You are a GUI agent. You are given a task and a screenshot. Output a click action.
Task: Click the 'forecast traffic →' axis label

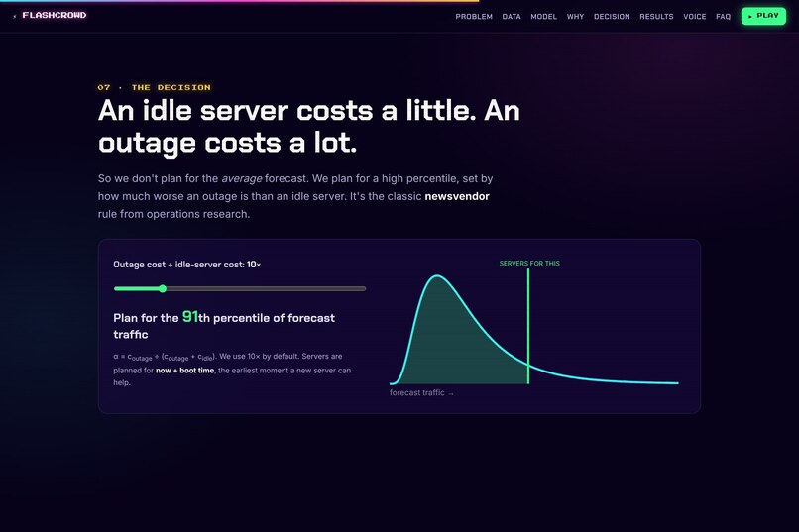point(422,393)
